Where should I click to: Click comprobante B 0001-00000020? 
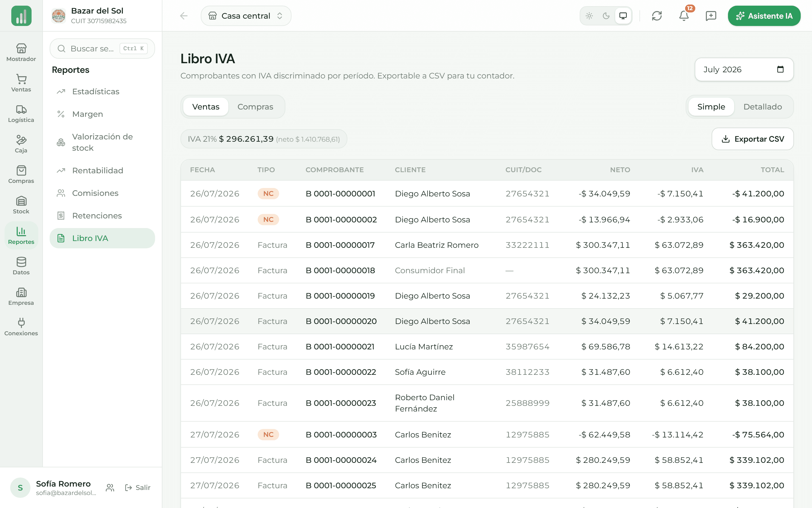(x=341, y=321)
